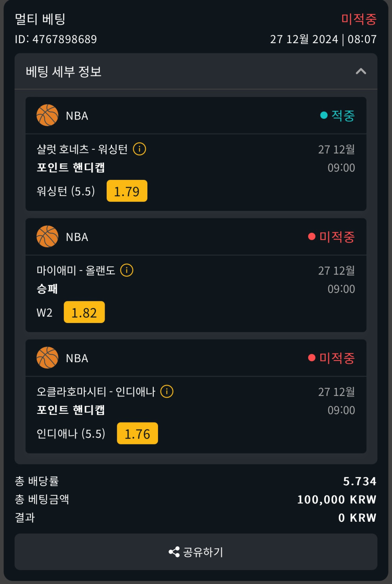This screenshot has height=584, width=392.
Task: Click 미적중 status on 오클라호마시티 - 인디애나 bet
Action: (x=332, y=357)
